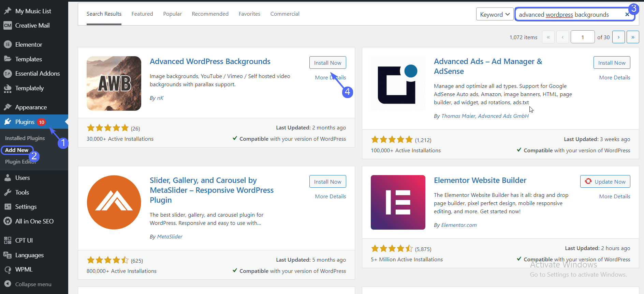The image size is (644, 294).
Task: Open Add New plugin submenu item
Action: pyautogui.click(x=17, y=150)
